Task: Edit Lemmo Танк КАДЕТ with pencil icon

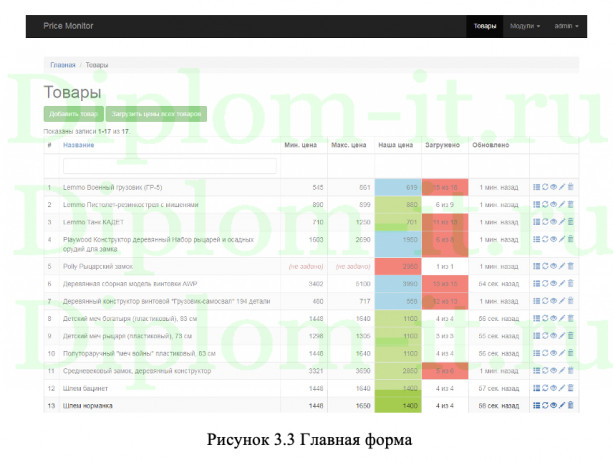Action: (x=562, y=222)
